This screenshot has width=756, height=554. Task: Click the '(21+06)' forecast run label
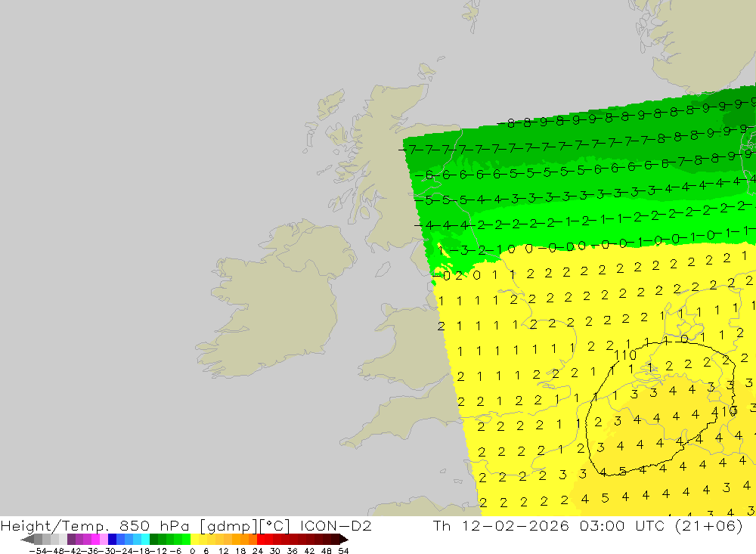pos(709,525)
